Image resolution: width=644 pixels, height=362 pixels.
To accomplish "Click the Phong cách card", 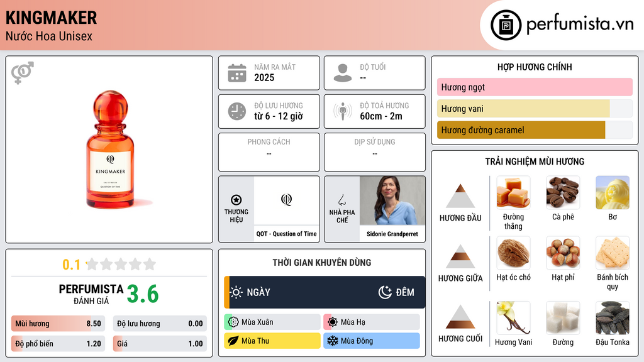I will tap(269, 152).
